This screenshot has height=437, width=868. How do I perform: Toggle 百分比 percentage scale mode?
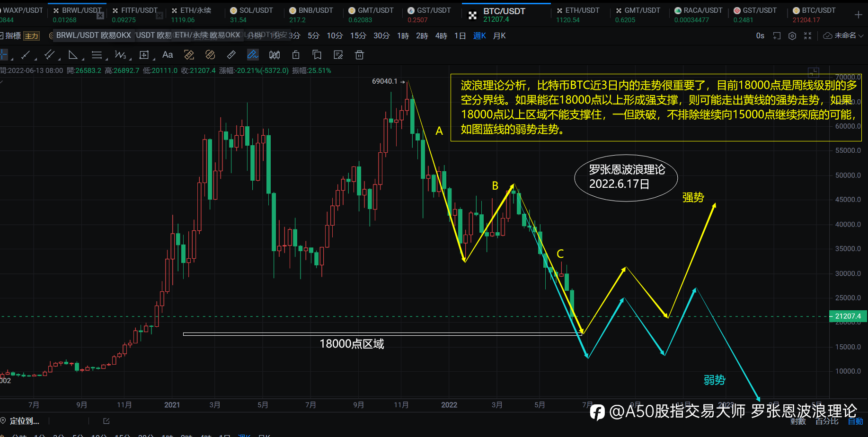(x=827, y=421)
